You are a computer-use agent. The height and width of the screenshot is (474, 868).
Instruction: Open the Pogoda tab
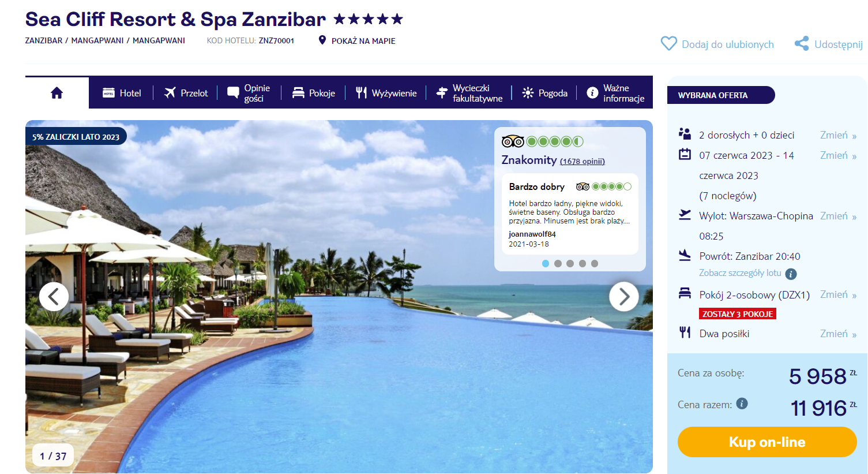544,93
